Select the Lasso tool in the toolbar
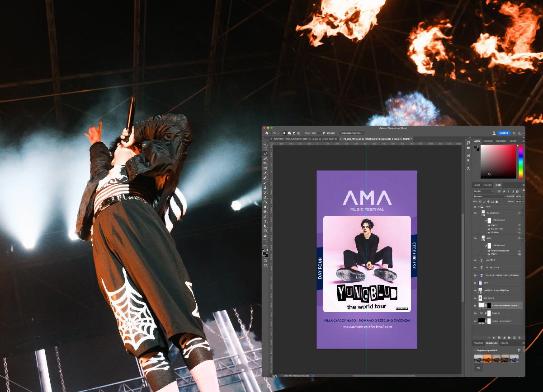The height and width of the screenshot is (392, 543). [x=265, y=153]
